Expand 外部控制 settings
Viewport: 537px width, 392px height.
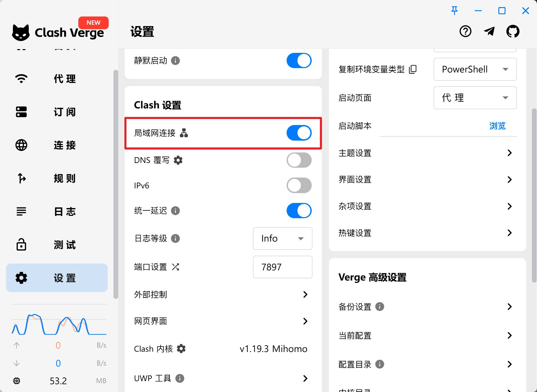pos(223,294)
